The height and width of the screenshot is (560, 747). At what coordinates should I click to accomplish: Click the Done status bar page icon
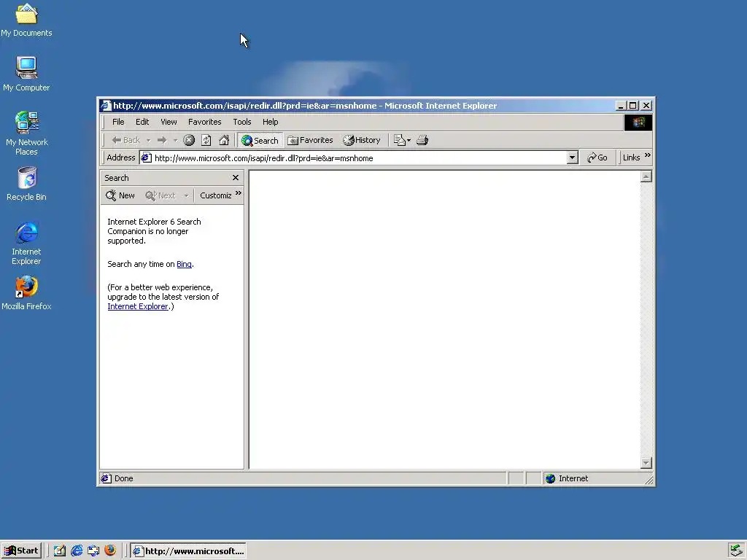[x=107, y=478]
